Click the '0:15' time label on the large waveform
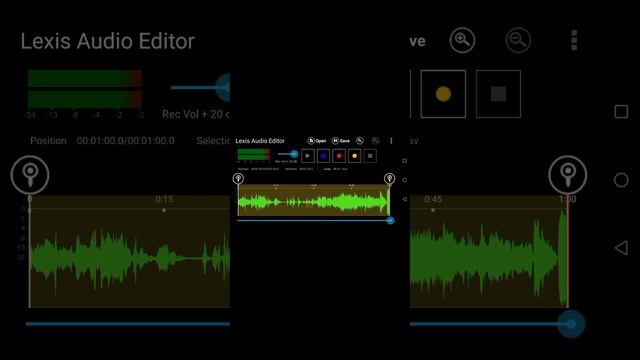640x360 pixels. coord(164,199)
